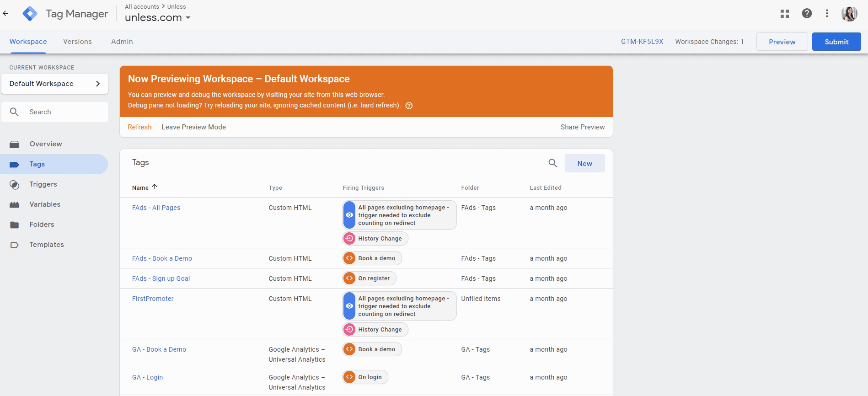
Task: Click the Preview button
Action: pyautogui.click(x=782, y=42)
